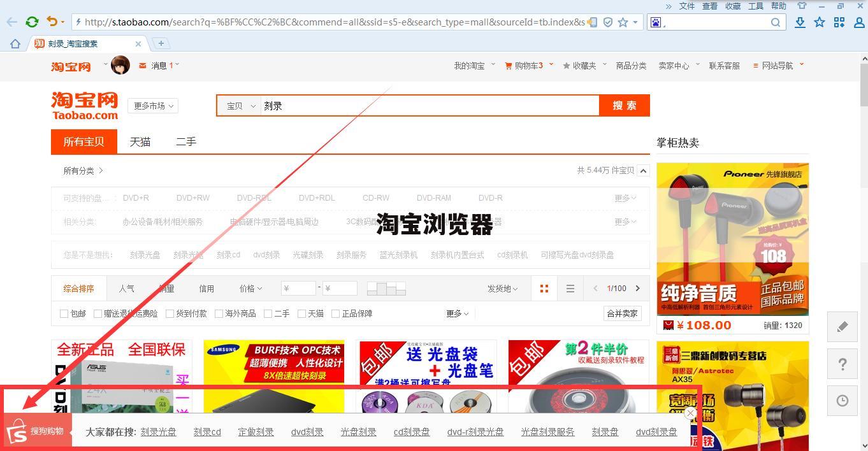Switch to the 天猫 tab
Image resolution: width=868 pixels, height=451 pixels.
pos(140,141)
